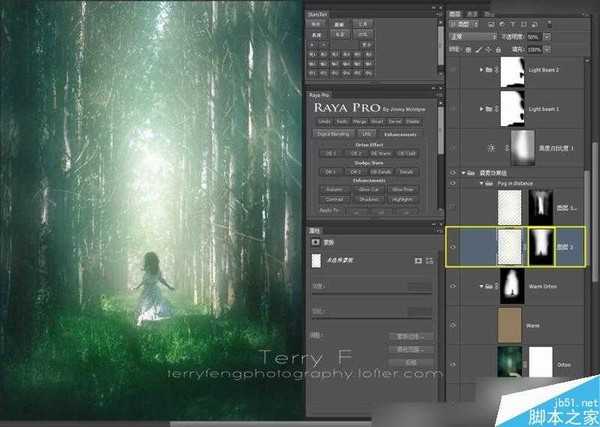This screenshot has width=600, height=427.
Task: Click the Warm Orton group folder icon
Action: click(489, 286)
